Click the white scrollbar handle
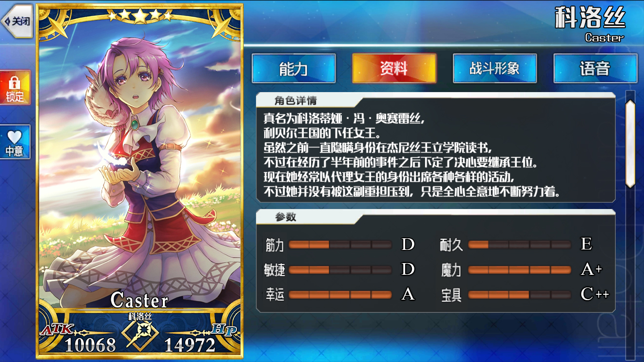The width and height of the screenshot is (644, 362). [630, 143]
